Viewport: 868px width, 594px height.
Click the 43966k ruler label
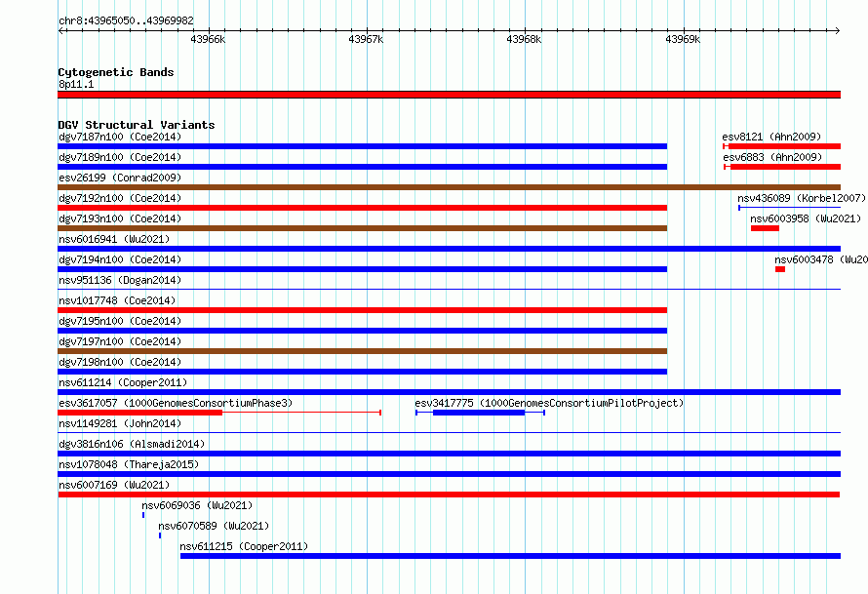click(x=208, y=39)
